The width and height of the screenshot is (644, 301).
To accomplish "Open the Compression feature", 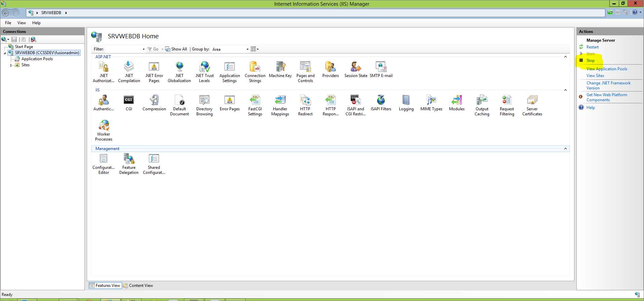I will 154,103.
